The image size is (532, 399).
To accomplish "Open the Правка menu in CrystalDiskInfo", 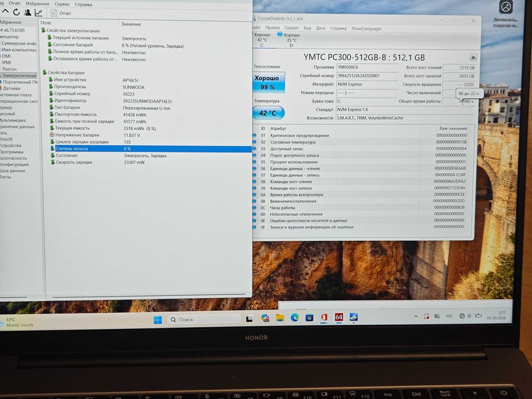I will [x=272, y=28].
